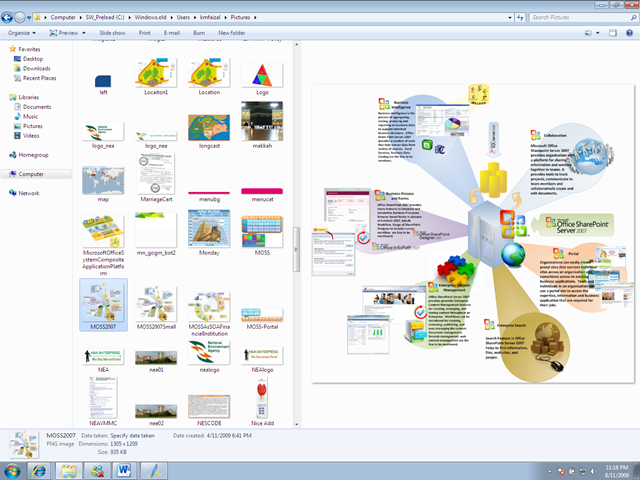The height and width of the screenshot is (480, 640).
Task: Select the E-mail toolbar command
Action: click(x=171, y=33)
